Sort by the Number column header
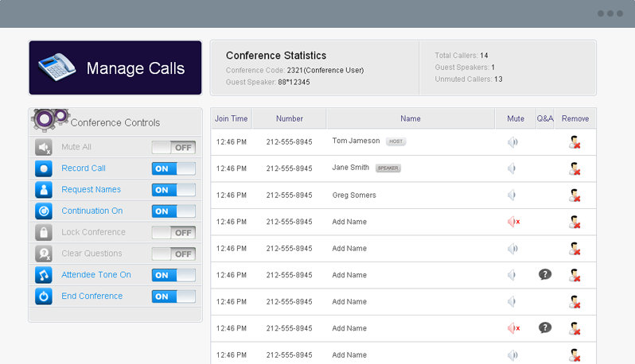The width and height of the screenshot is (635, 364). point(289,118)
